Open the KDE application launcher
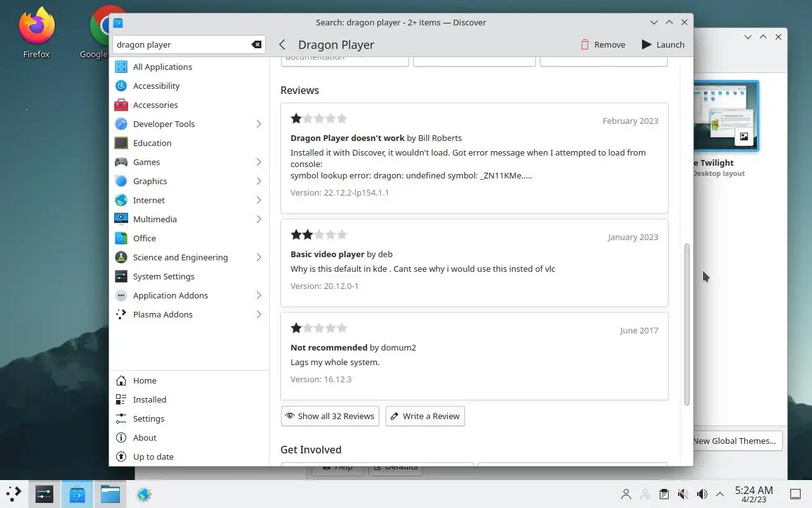 pyautogui.click(x=14, y=494)
